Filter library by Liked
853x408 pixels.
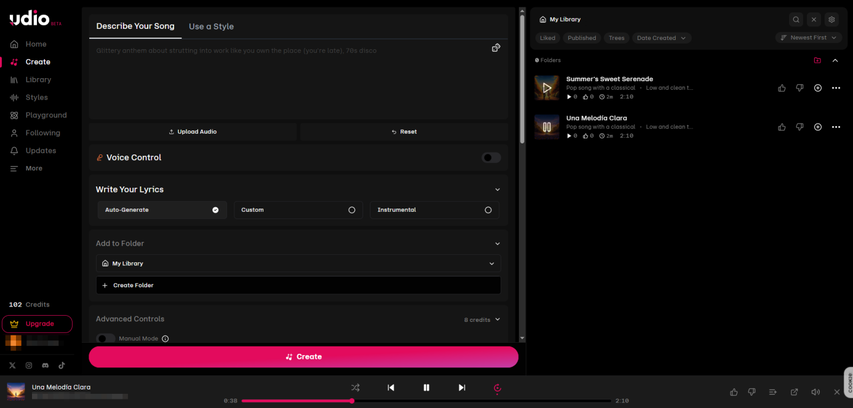click(547, 38)
